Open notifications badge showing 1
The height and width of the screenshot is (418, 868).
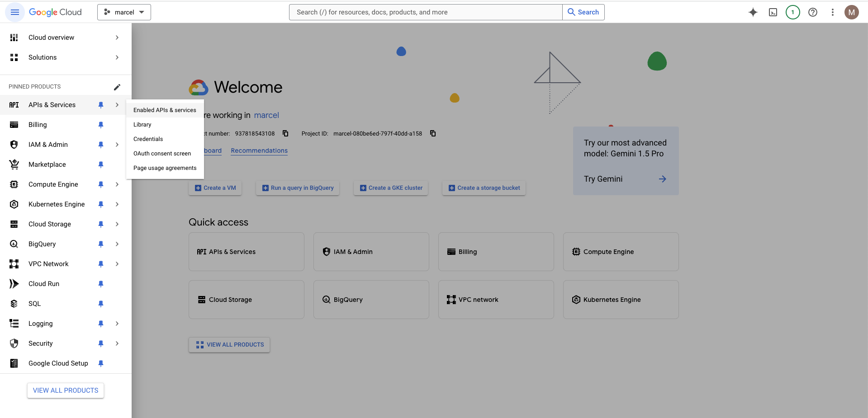pyautogui.click(x=792, y=12)
